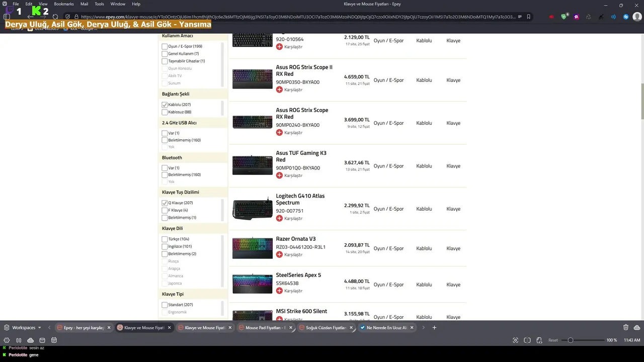Open Tools menu

pyautogui.click(x=100, y=4)
